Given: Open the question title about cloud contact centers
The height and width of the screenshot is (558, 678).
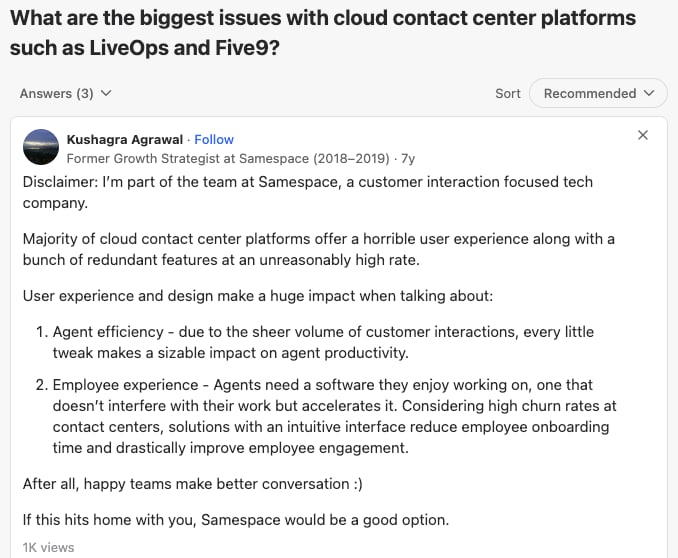Looking at the screenshot, I should click(x=323, y=33).
